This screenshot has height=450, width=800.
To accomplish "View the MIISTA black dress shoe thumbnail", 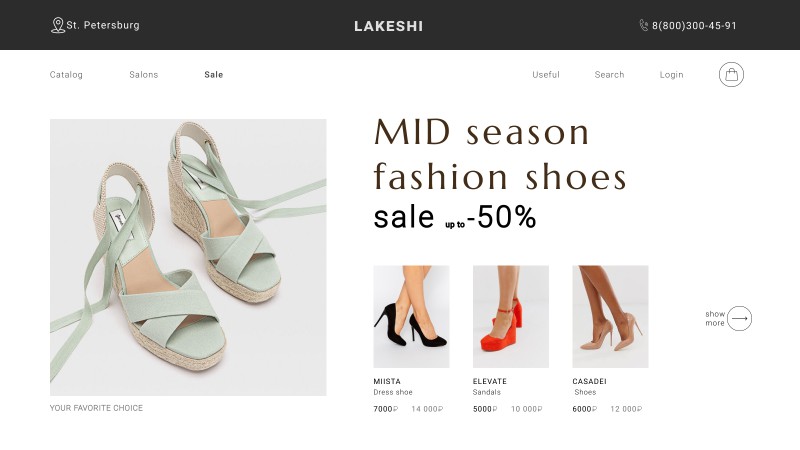I will (x=411, y=316).
